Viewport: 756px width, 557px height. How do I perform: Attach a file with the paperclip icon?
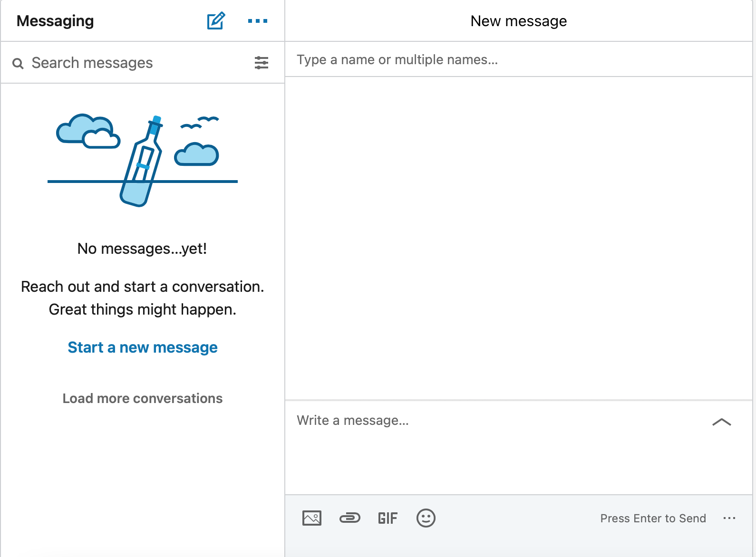coord(350,518)
